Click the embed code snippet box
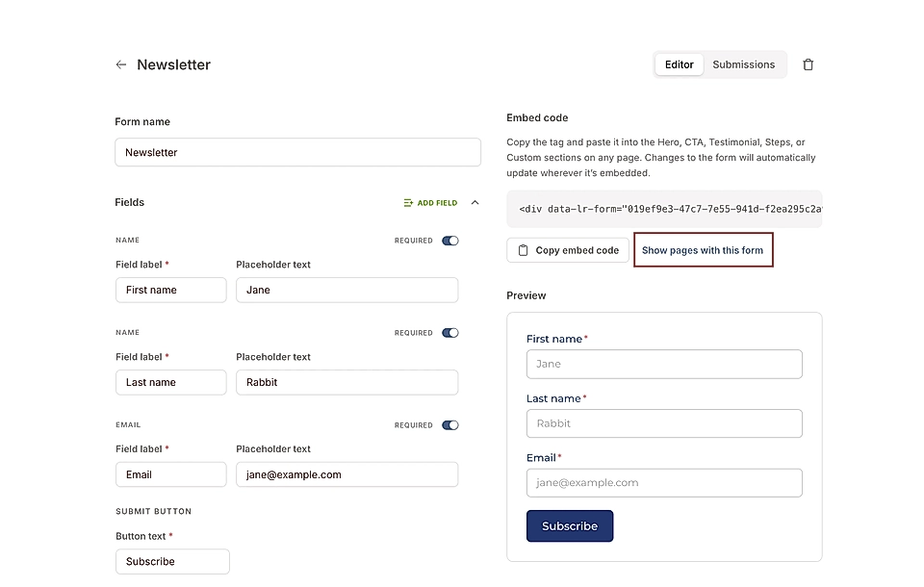Viewport: 924px width, 587px height. pyautogui.click(x=664, y=209)
